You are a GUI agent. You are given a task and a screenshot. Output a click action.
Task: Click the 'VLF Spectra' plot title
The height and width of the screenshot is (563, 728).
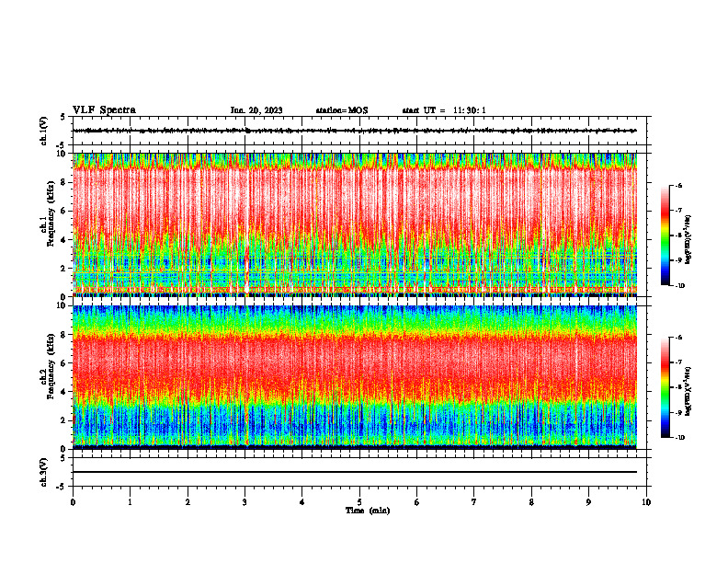tap(104, 110)
